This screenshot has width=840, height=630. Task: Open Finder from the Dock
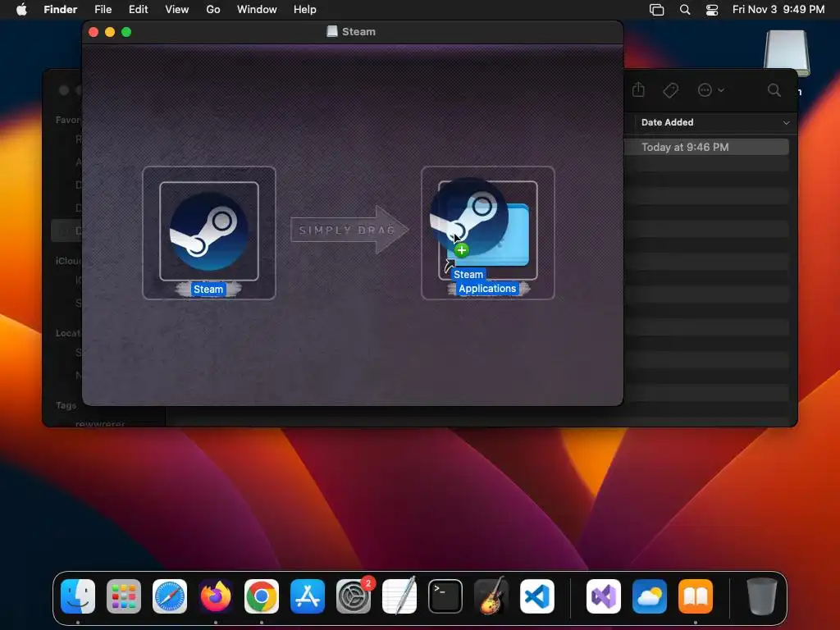pyautogui.click(x=78, y=596)
